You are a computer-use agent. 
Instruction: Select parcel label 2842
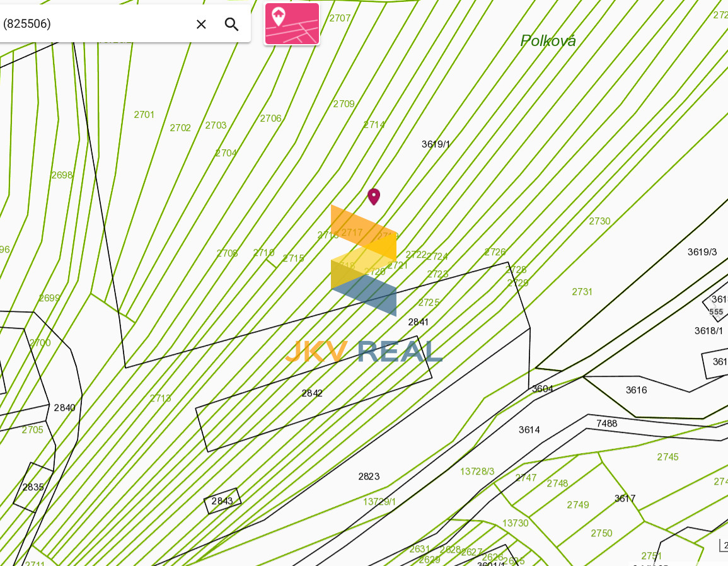[312, 393]
